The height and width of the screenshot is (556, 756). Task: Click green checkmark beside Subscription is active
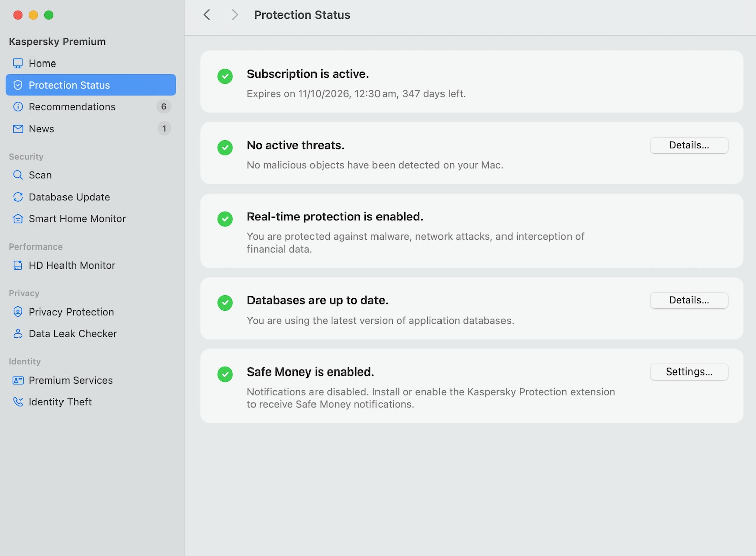pos(225,76)
